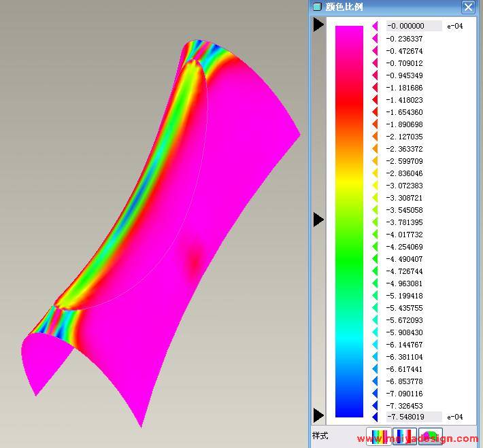Click the yellow marker at -3.072383

tap(375, 186)
